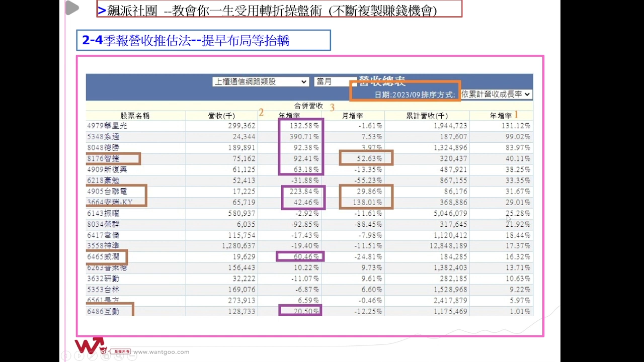Open stock 6218豪勉

pyautogui.click(x=103, y=180)
